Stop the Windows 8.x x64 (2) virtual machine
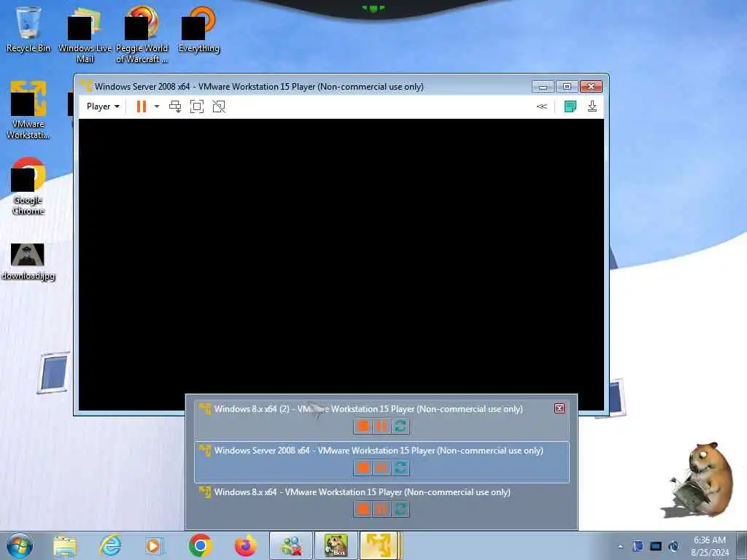 point(363,426)
